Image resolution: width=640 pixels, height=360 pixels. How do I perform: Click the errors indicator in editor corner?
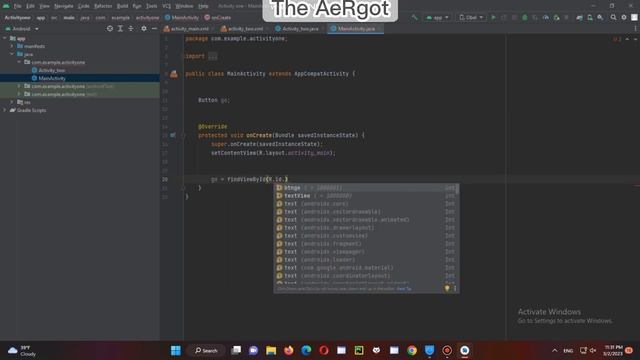pos(617,39)
